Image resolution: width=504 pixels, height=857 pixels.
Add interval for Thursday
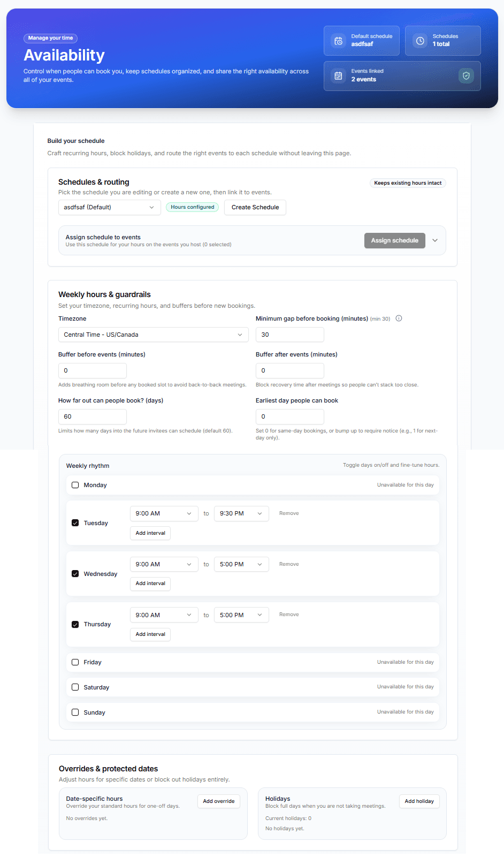tap(150, 634)
